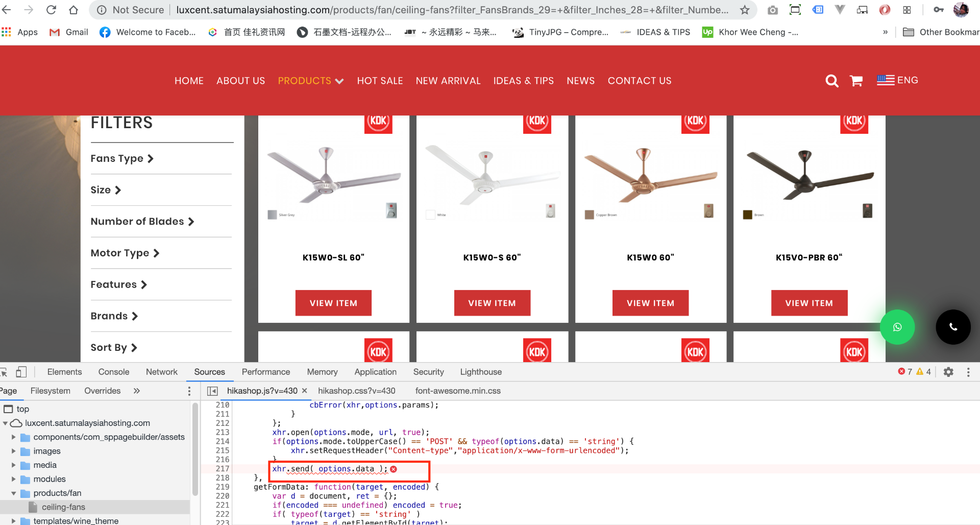Viewport: 980px width, 525px height.
Task: Go to the HOT SALE page
Action: tap(380, 81)
